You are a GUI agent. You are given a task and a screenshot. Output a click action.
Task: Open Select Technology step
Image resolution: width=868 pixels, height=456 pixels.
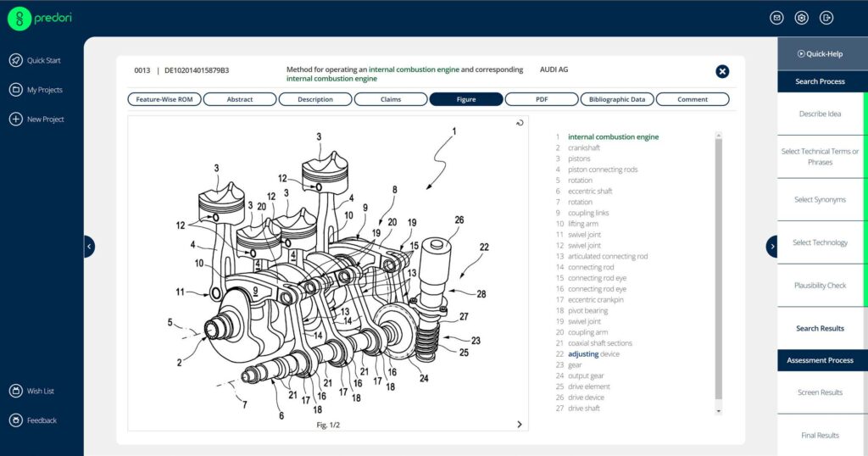click(820, 242)
